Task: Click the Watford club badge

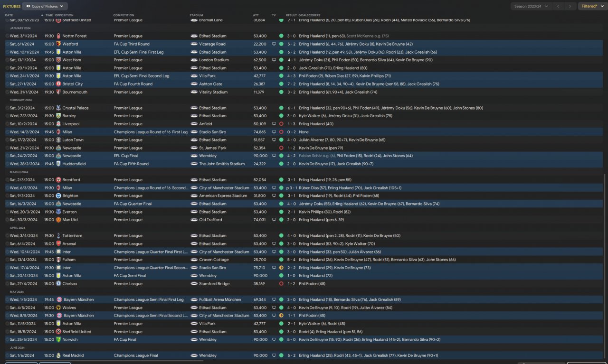Action: [58, 44]
